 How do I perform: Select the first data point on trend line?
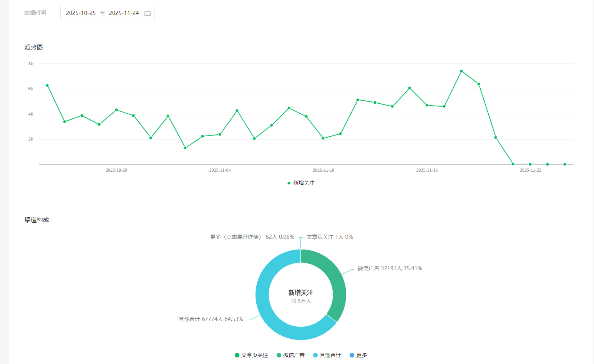47,85
